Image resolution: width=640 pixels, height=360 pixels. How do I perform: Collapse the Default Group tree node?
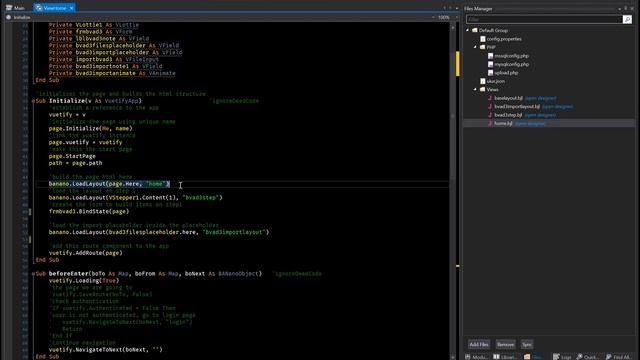pyautogui.click(x=468, y=30)
